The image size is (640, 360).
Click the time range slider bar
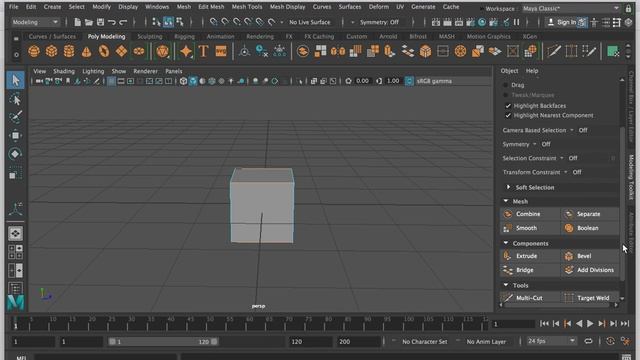(163, 342)
